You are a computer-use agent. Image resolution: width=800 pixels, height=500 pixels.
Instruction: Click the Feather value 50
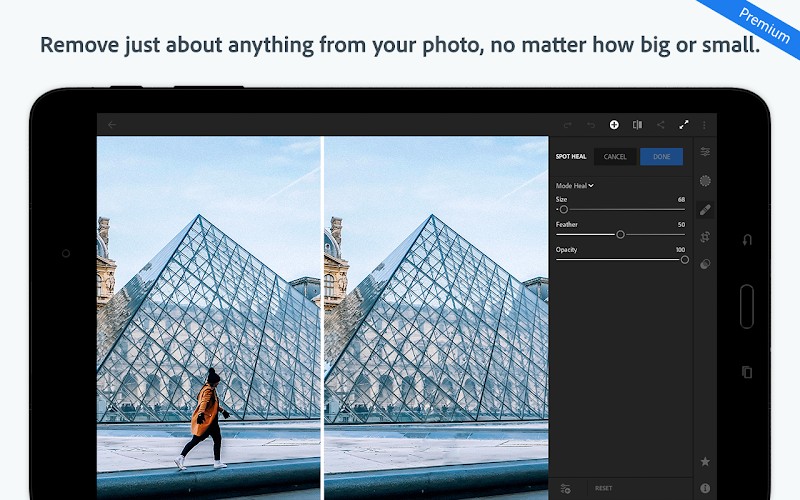click(681, 224)
